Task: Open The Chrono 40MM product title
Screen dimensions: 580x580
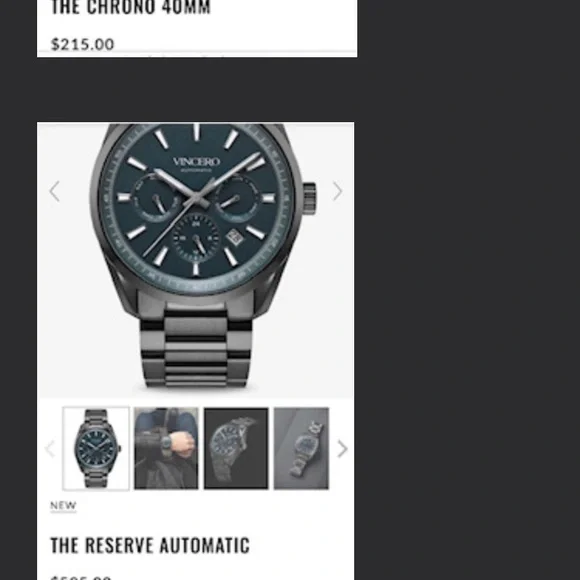Action: click(130, 7)
